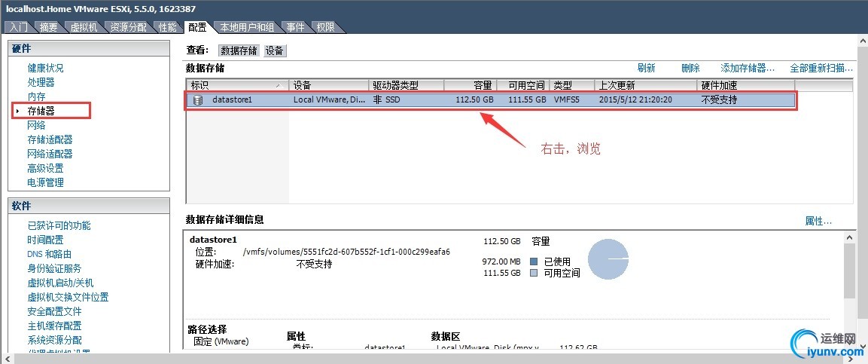Viewport: 868px width, 364px height.
Task: Sort by 硬件加速 column header
Action: [x=745, y=85]
